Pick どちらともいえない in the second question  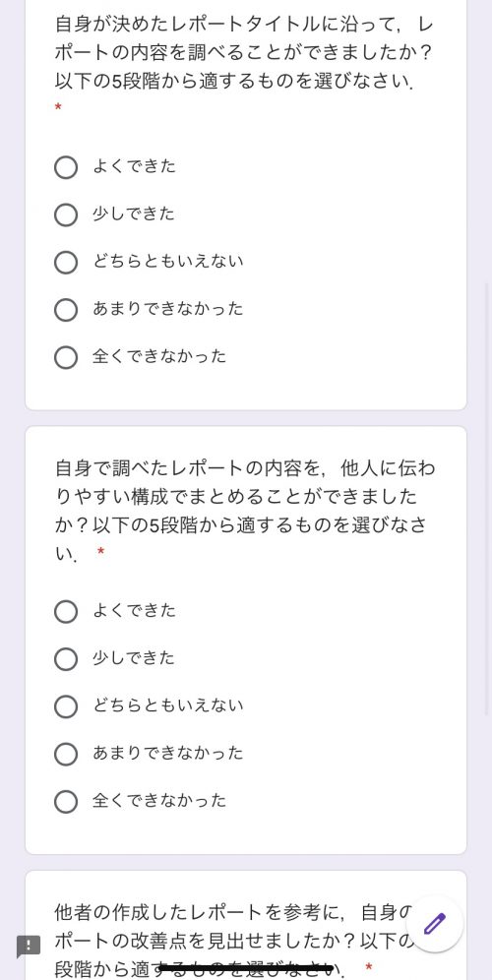66,706
